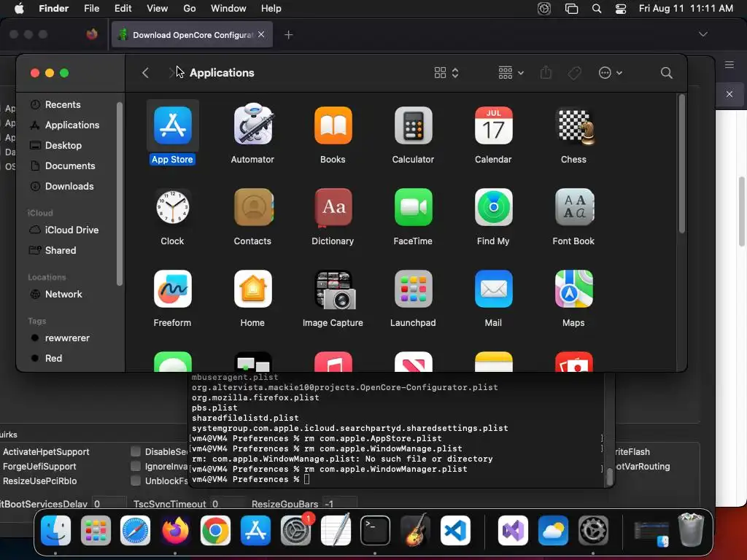Click the Terminal window scrollbar thumb

pyautogui.click(x=609, y=476)
